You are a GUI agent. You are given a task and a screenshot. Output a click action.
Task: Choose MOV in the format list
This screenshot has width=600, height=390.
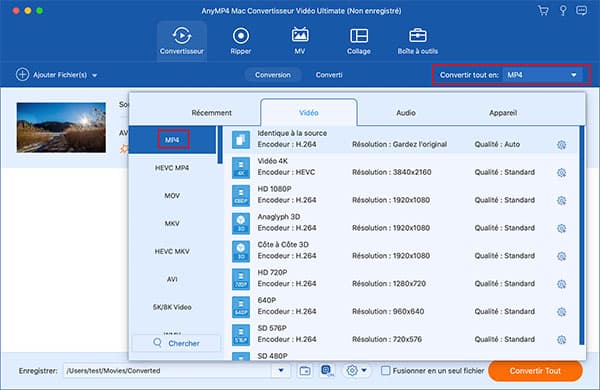(x=172, y=196)
